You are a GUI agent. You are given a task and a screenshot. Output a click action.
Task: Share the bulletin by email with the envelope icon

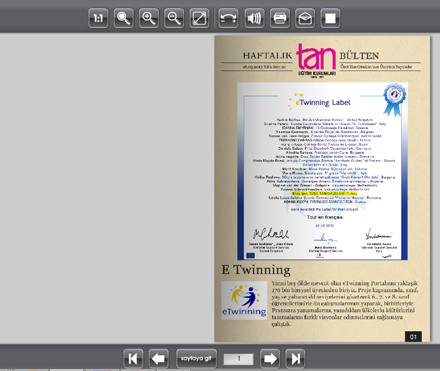[x=305, y=18]
